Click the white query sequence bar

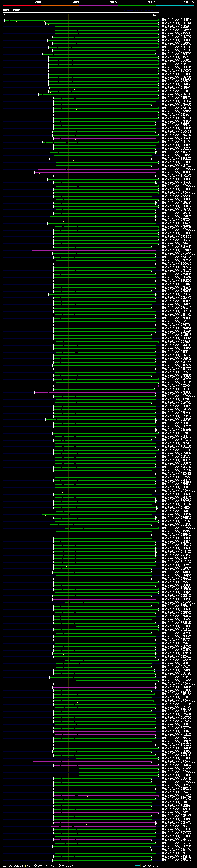click(81, 13)
